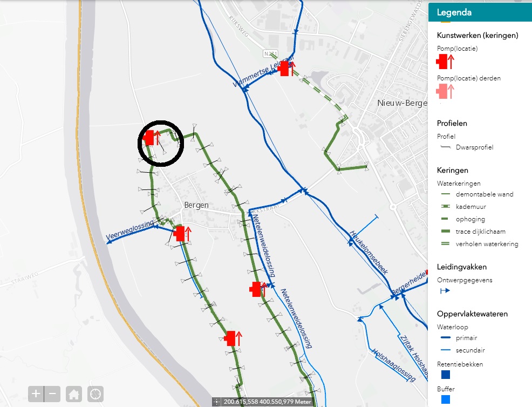Click the verholen waterkering double-line symbol
532x407 pixels.
click(x=445, y=244)
